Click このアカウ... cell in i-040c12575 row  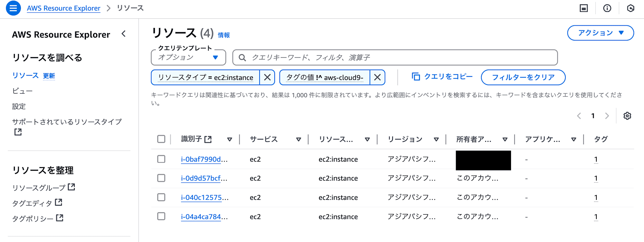[478, 197]
